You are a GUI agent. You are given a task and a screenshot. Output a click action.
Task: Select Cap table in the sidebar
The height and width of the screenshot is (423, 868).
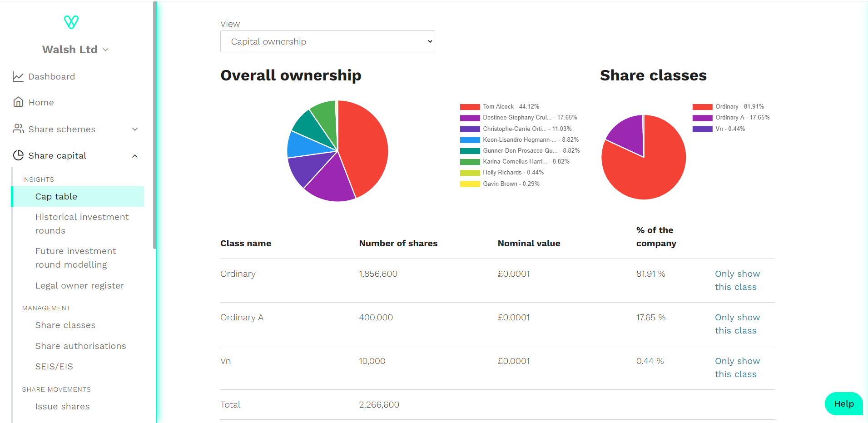point(56,196)
